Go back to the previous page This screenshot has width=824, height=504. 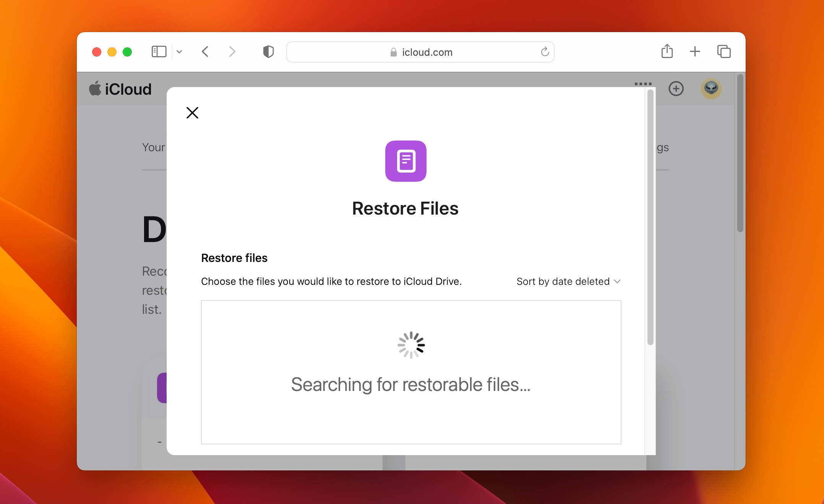pos(205,52)
